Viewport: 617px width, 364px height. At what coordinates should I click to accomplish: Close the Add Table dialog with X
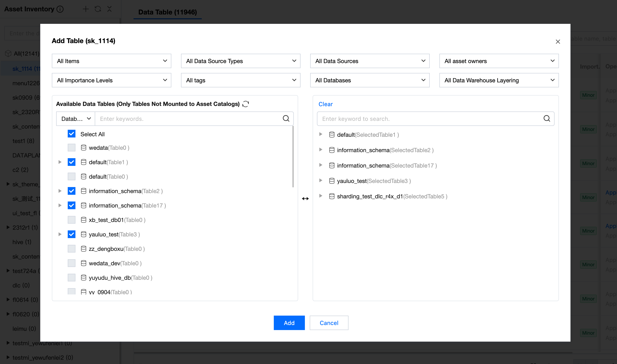[557, 42]
